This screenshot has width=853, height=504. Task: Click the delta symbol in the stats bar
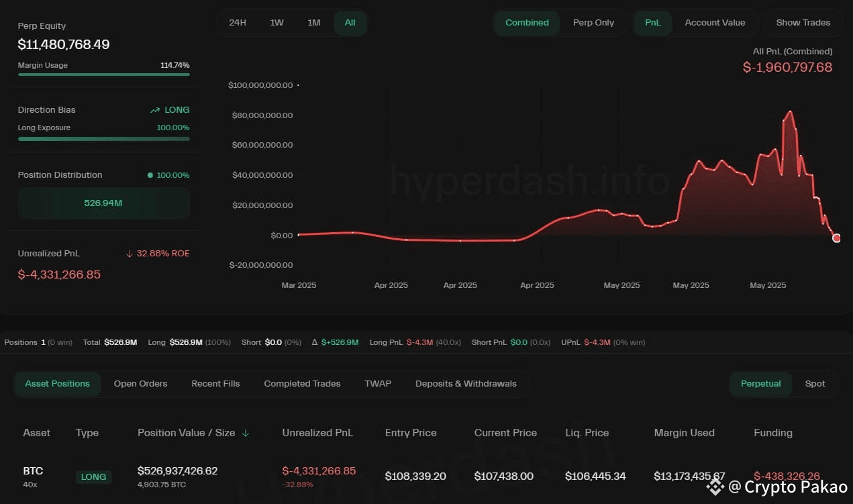pyautogui.click(x=315, y=342)
